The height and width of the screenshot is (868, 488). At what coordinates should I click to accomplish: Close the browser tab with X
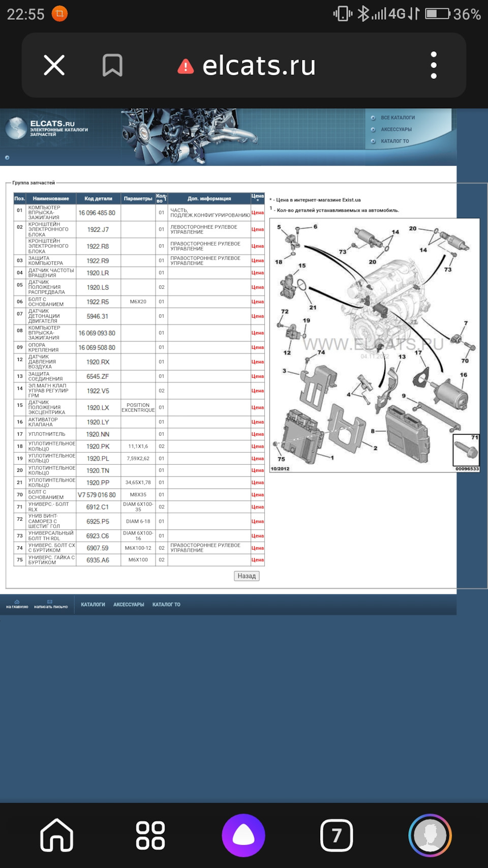click(x=54, y=66)
